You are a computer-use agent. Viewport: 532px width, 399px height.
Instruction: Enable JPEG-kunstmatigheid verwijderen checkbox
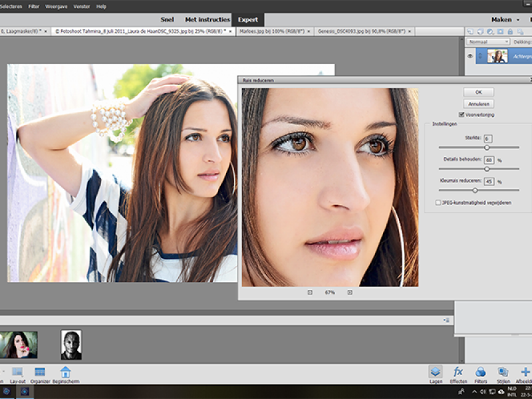[x=438, y=202]
